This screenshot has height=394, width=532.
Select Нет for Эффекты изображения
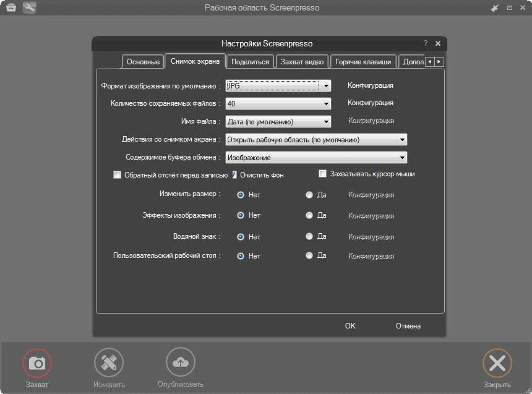[241, 215]
